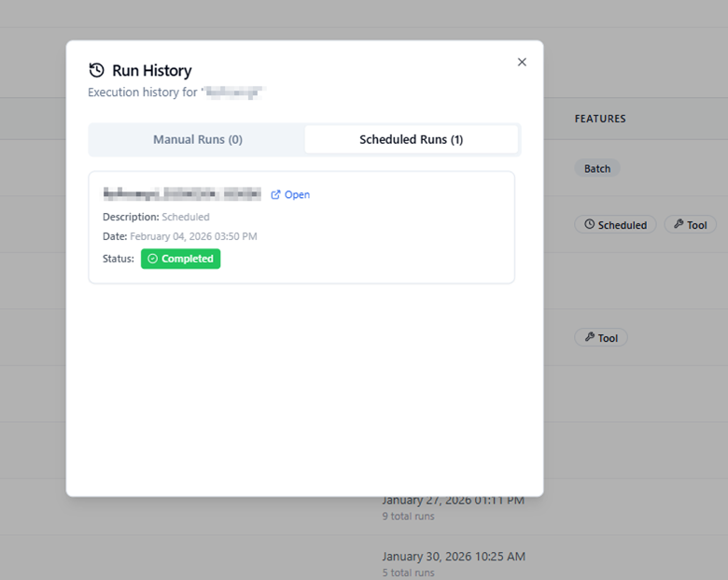Click the Batch feature badge
This screenshot has height=580, width=728.
pyautogui.click(x=597, y=169)
